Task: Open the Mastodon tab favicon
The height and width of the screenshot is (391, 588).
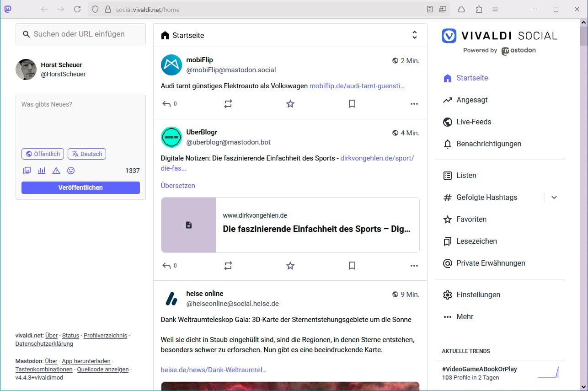Action: tap(8, 9)
